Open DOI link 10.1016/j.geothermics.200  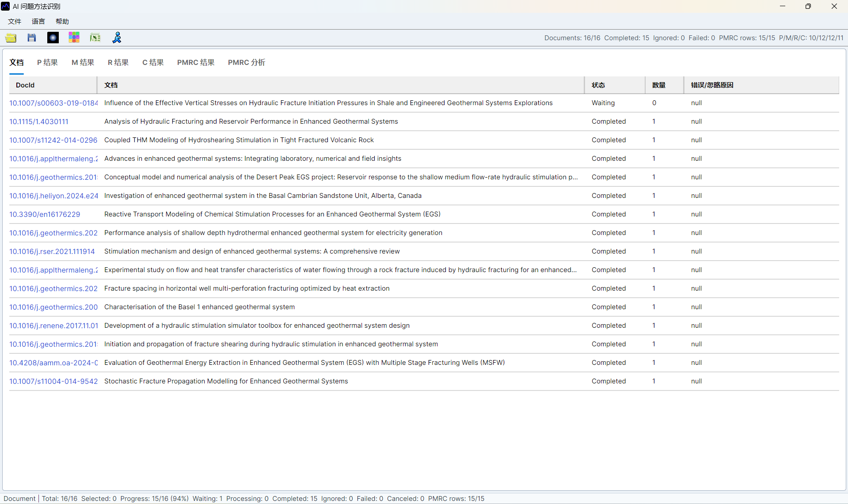coord(53,307)
